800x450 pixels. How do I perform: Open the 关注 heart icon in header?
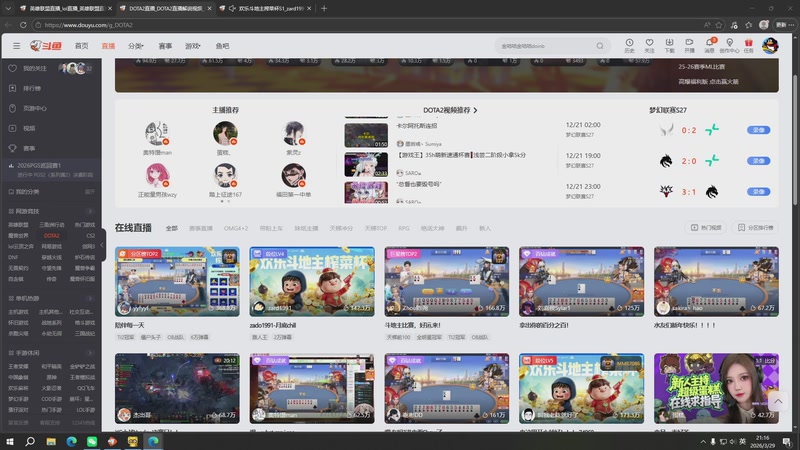(x=649, y=45)
